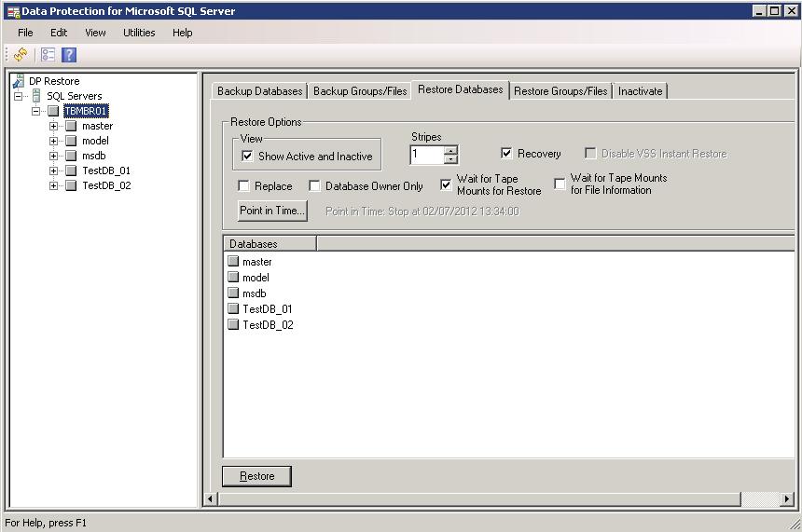Image resolution: width=802 pixels, height=532 pixels.
Task: Click the Point in Time button
Action: (272, 211)
